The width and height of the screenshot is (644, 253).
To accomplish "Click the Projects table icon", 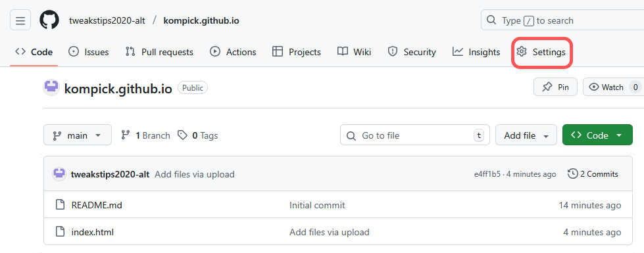I will click(x=278, y=52).
